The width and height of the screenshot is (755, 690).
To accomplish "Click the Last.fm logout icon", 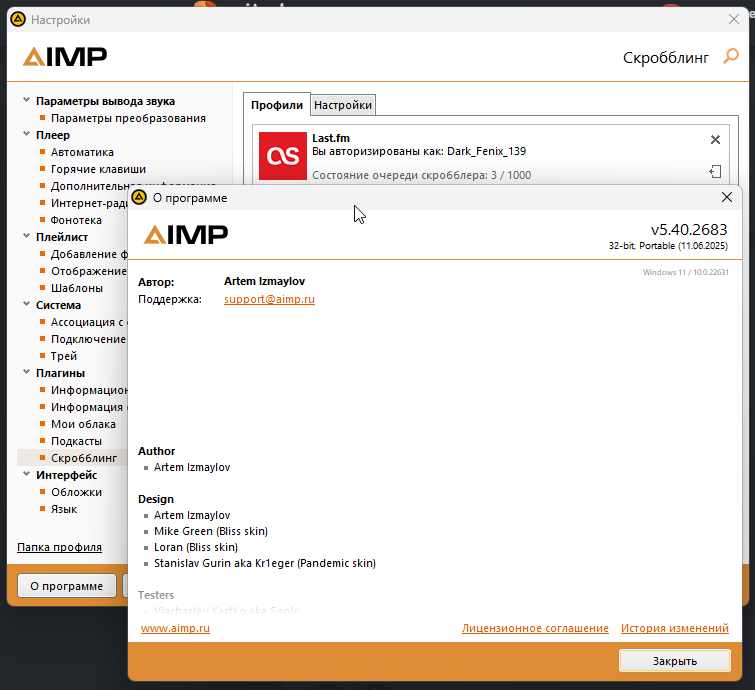I will 715,172.
